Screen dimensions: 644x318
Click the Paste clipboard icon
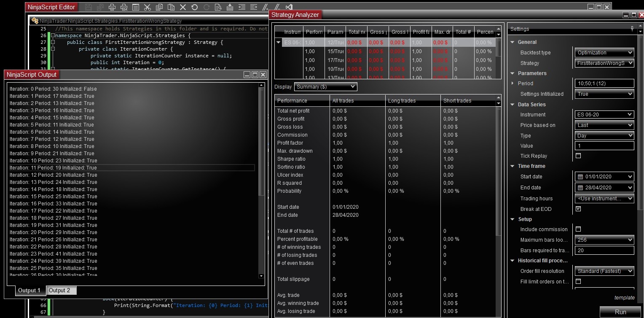[171, 7]
